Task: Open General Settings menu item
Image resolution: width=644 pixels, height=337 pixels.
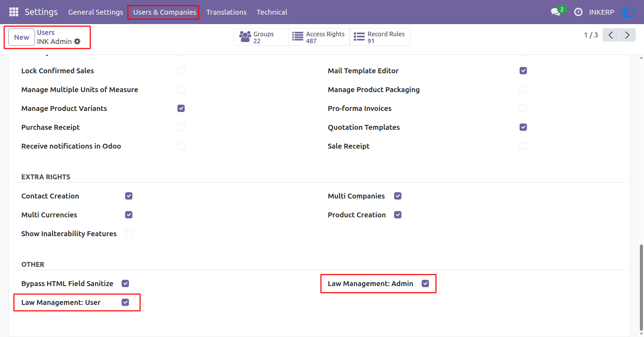Action: click(95, 12)
